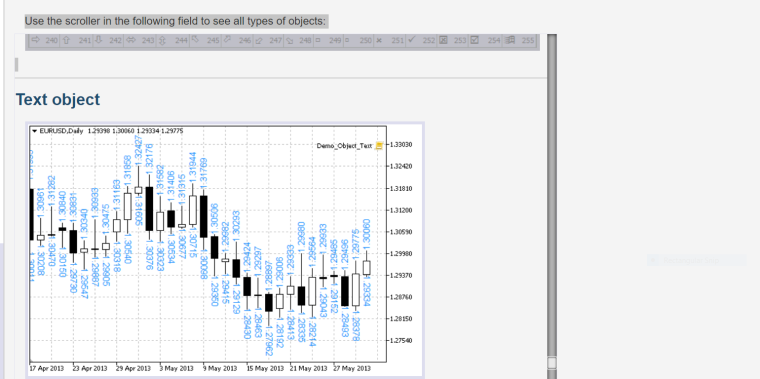This screenshot has height=379, width=760.
Task: Click the 3 May 2013 date label
Action: click(x=176, y=369)
